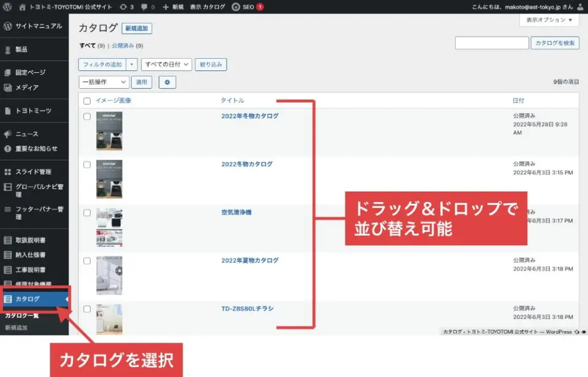The image size is (588, 377).
Task: Open サイトマニュアル in the sidebar
Action: (x=34, y=26)
